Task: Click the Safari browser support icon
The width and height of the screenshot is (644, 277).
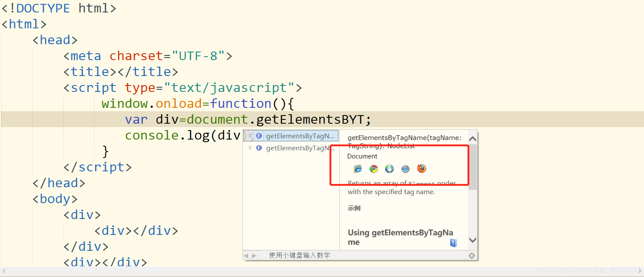Action: click(405, 168)
